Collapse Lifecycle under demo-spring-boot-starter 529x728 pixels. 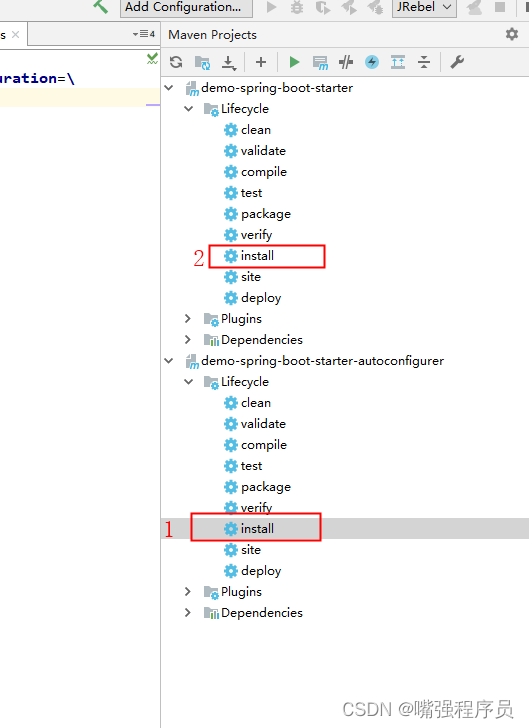click(188, 109)
